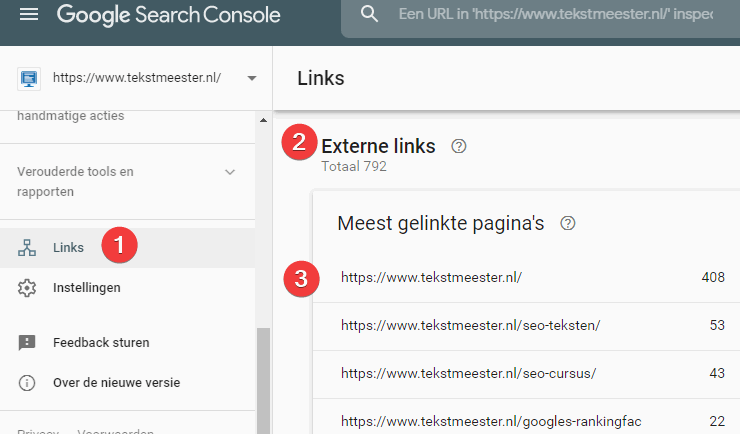This screenshot has width=740, height=434.
Task: Open the property selector dropdown arrow
Action: (252, 78)
